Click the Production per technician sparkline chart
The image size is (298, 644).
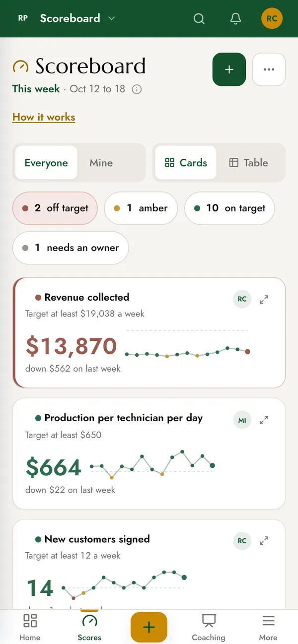tap(152, 464)
